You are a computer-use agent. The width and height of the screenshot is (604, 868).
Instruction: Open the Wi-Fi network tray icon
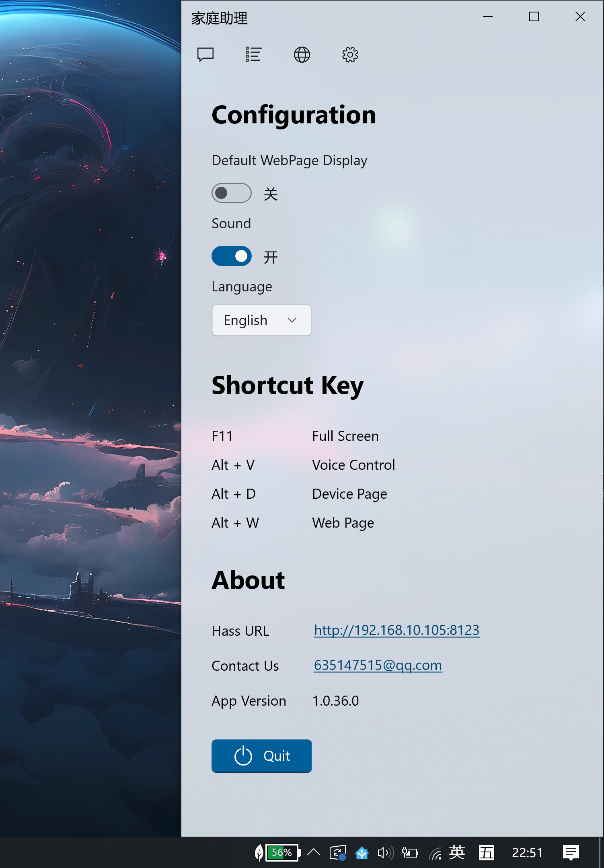[x=436, y=853]
